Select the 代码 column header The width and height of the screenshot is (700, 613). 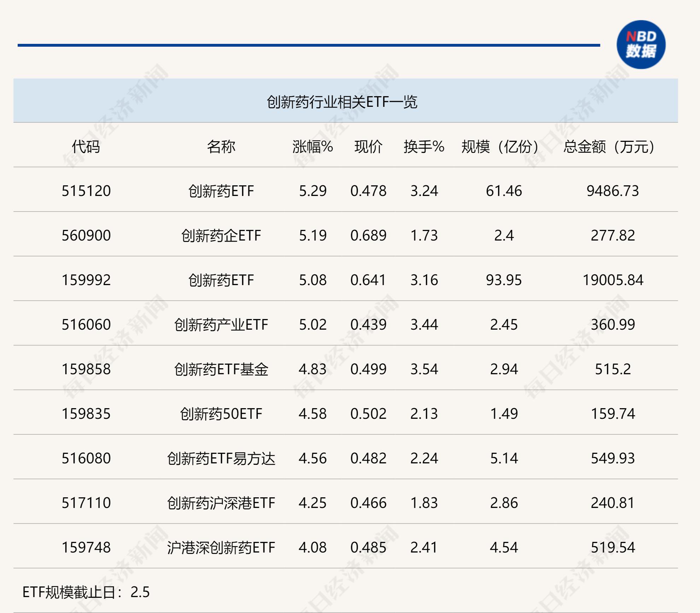click(x=86, y=146)
